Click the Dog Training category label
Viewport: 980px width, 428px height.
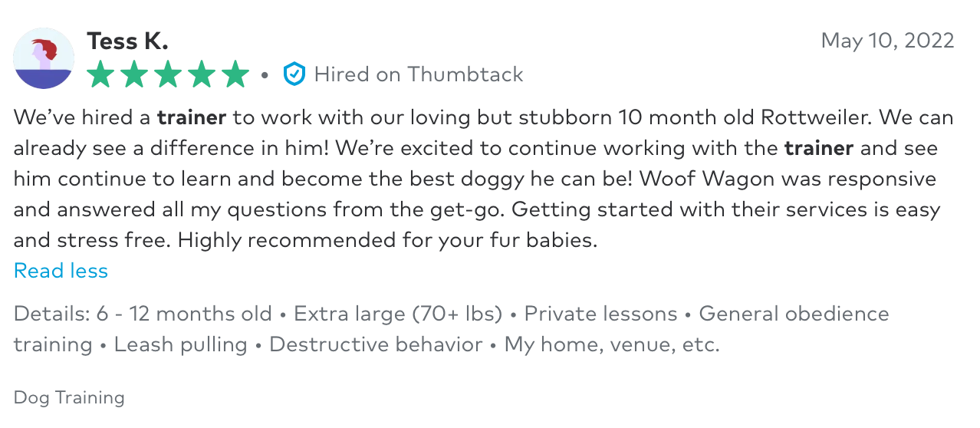click(x=69, y=397)
